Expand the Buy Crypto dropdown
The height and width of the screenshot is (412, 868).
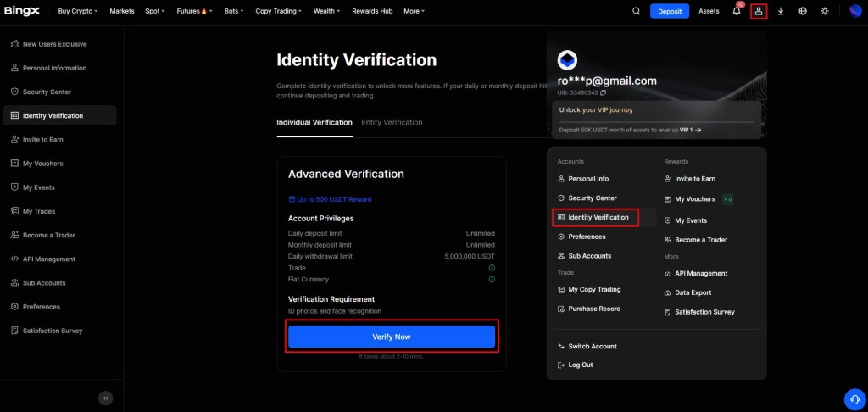[77, 11]
